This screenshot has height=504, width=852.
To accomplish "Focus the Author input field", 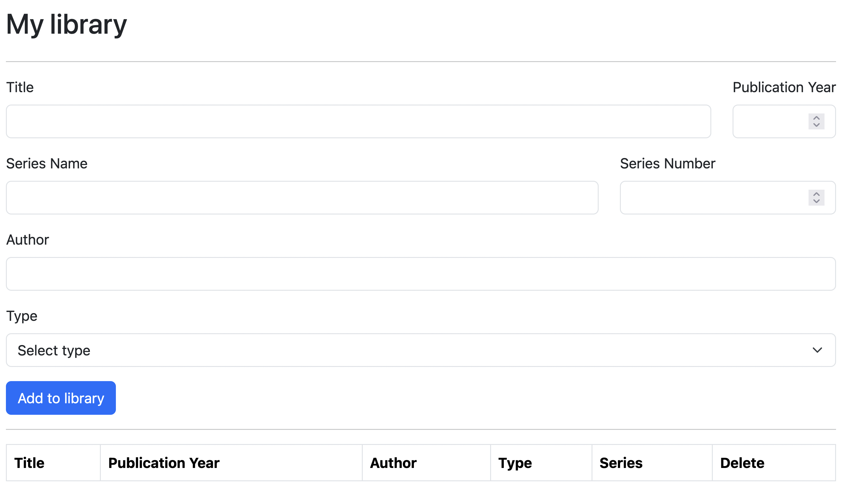I will point(420,274).
